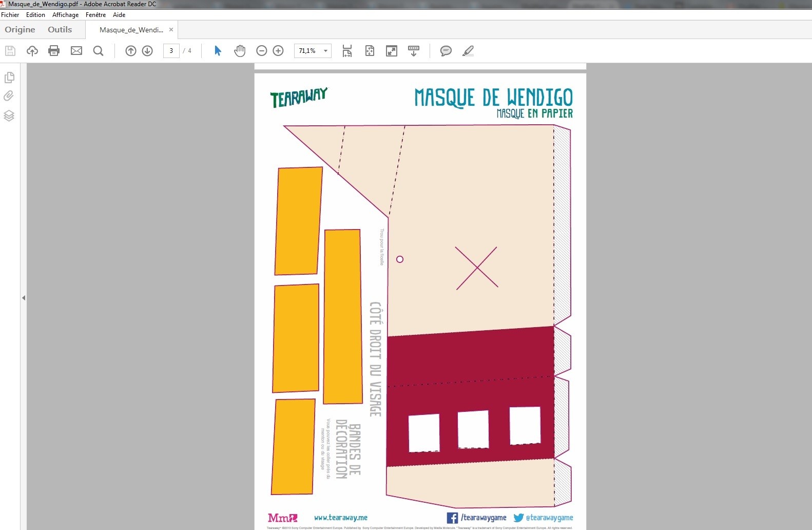Close the Masque_de_Wendi... document tab
Screen dimensions: 812x530
tap(171, 30)
